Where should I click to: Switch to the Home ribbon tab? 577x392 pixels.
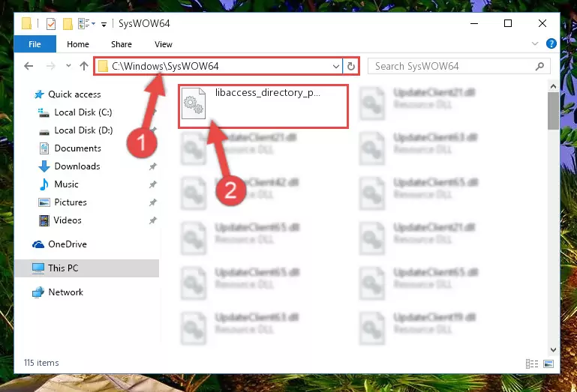[x=78, y=44]
